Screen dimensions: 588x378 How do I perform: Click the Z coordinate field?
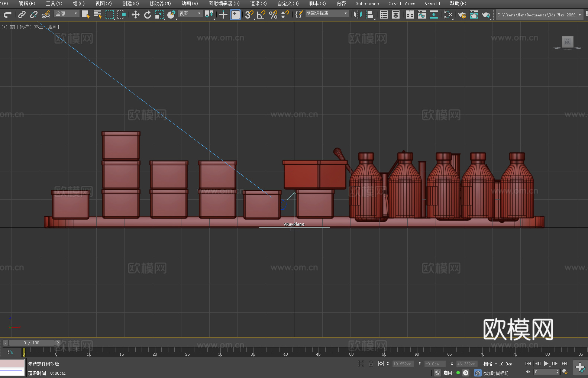[467, 364]
